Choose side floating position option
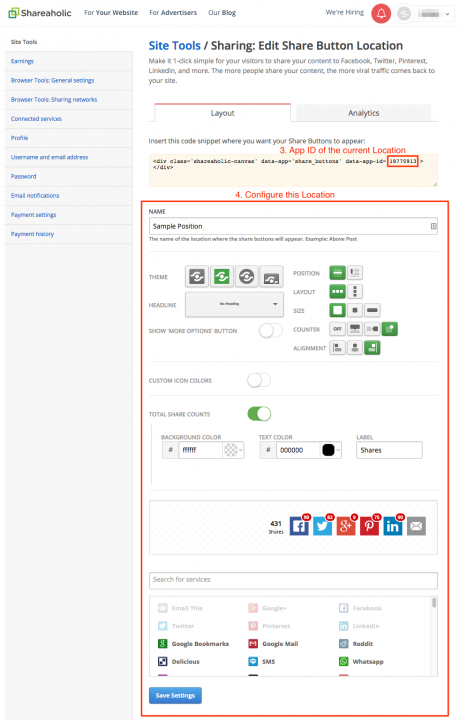 pyautogui.click(x=354, y=273)
